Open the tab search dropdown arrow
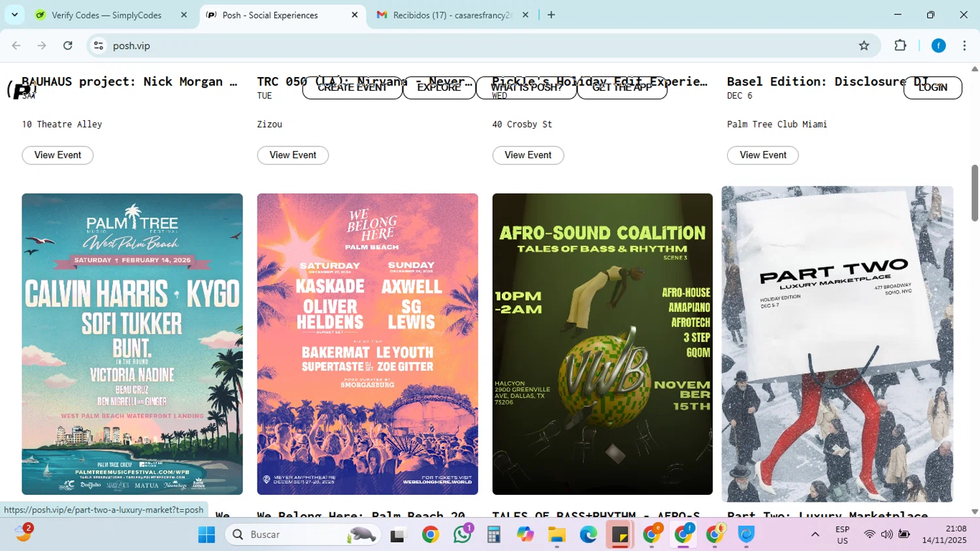 14,14
